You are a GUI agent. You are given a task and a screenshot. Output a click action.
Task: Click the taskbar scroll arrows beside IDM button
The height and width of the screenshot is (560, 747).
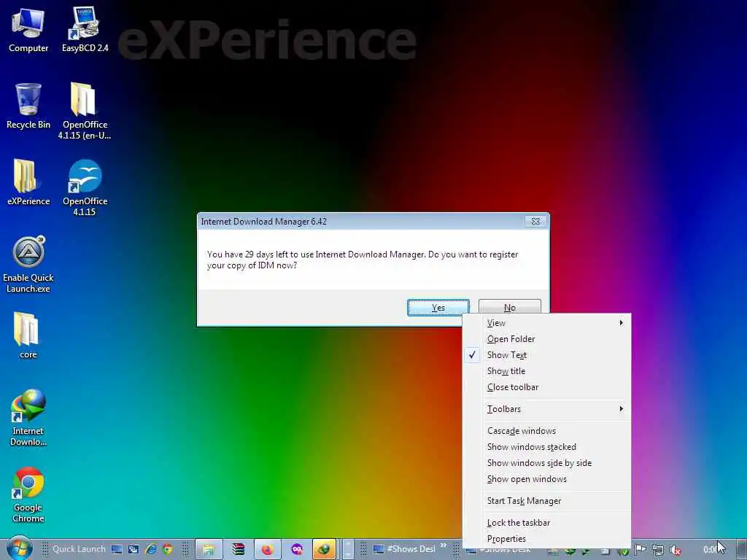click(x=348, y=549)
